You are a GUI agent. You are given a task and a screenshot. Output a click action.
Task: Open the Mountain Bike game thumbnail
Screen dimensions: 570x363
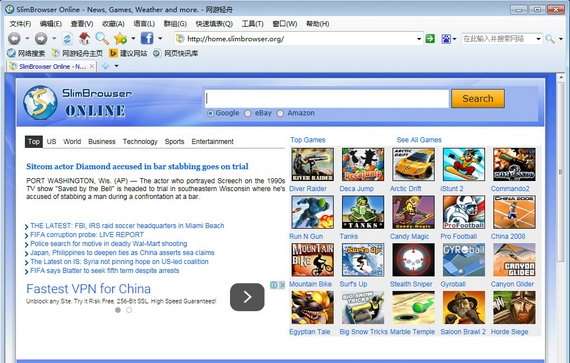click(313, 260)
